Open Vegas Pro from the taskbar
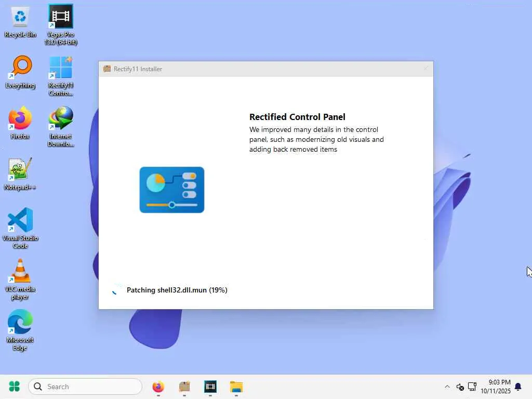This screenshot has width=532, height=399. [x=210, y=387]
